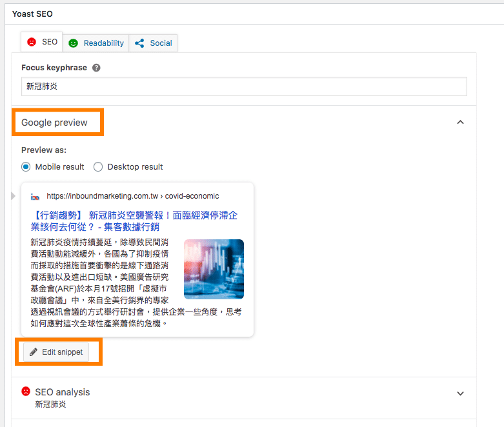Focus the keyphrase input field
Viewport: 504px width, 427px height.
(x=244, y=86)
